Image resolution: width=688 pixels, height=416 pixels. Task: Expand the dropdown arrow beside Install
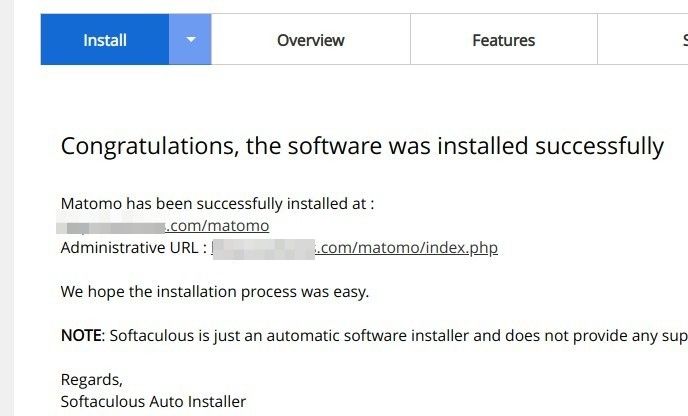[190, 39]
